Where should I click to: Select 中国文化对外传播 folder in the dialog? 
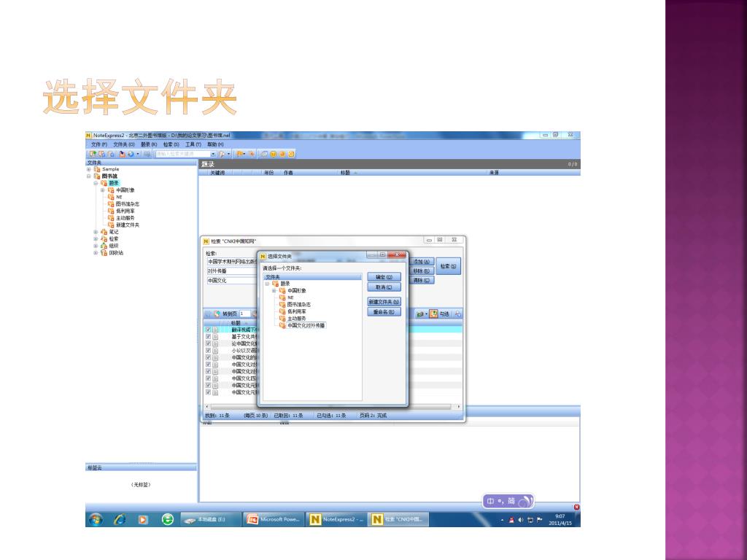click(x=306, y=326)
